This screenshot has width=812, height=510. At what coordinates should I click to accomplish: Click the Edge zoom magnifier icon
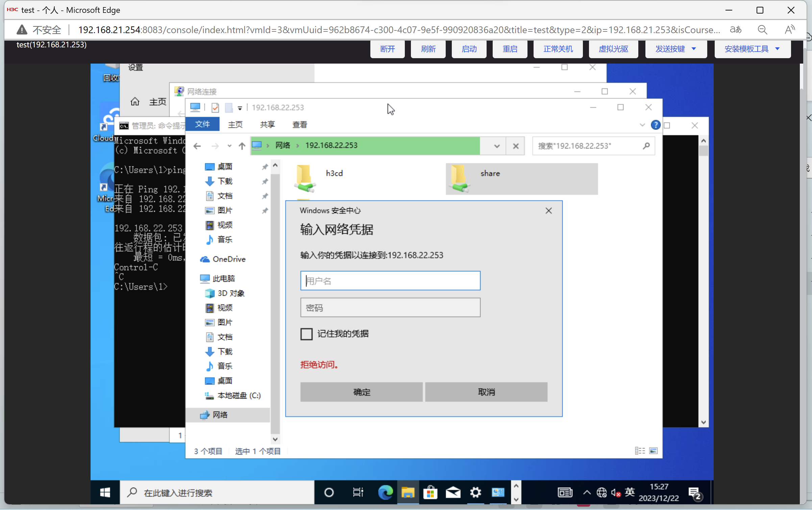click(x=762, y=30)
